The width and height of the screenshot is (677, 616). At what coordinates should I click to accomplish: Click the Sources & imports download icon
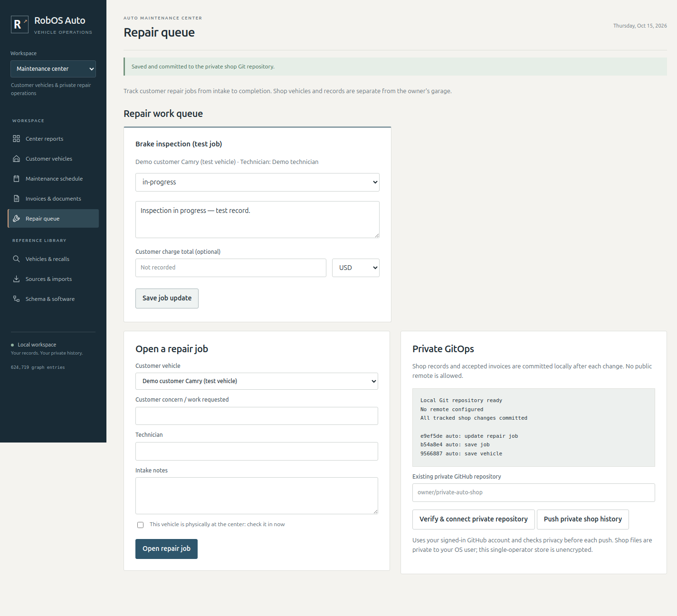[x=16, y=279]
